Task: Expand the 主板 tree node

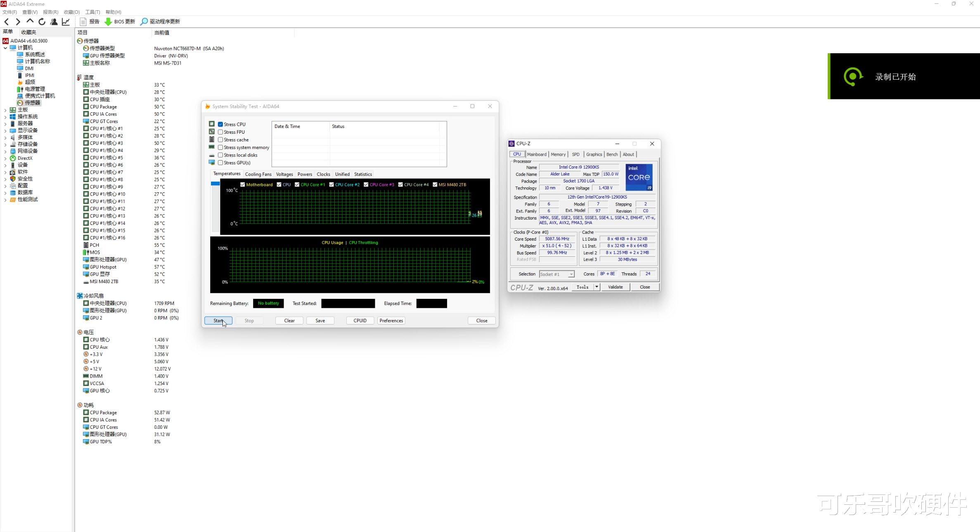Action: pos(5,110)
